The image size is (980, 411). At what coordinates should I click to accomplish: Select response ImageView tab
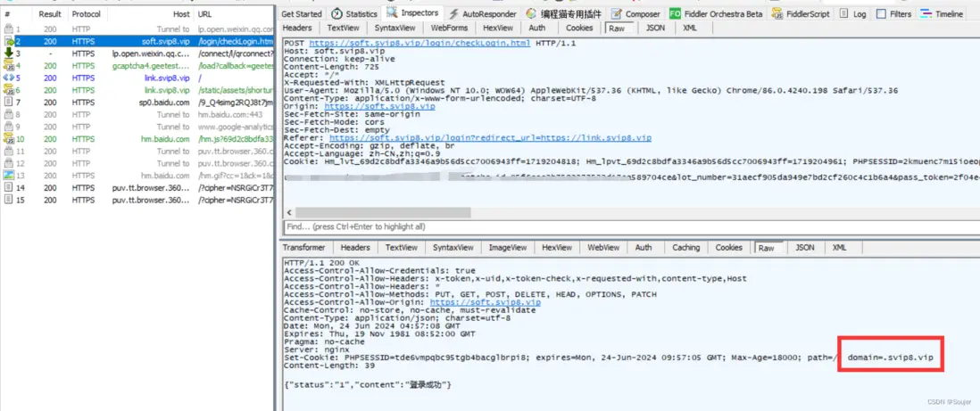(x=508, y=248)
